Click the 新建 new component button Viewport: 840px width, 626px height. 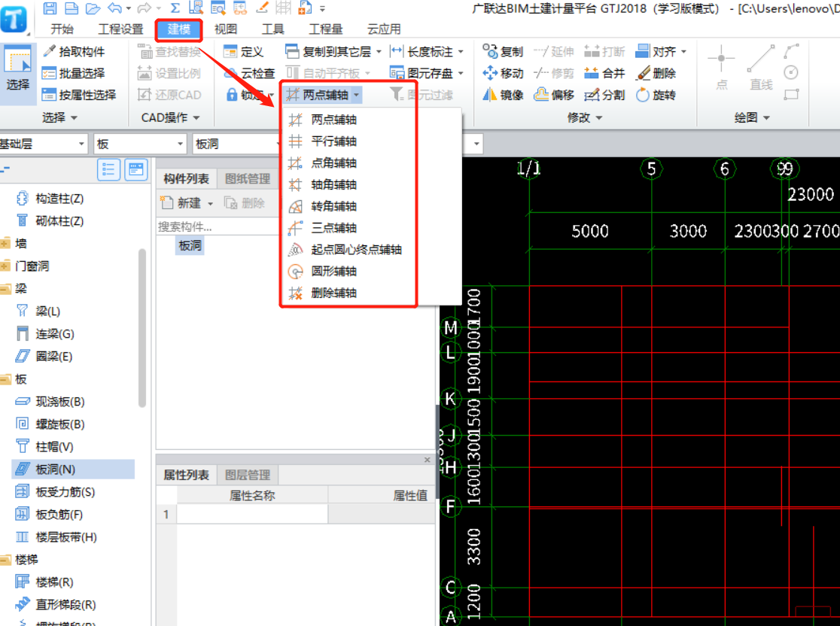(187, 203)
